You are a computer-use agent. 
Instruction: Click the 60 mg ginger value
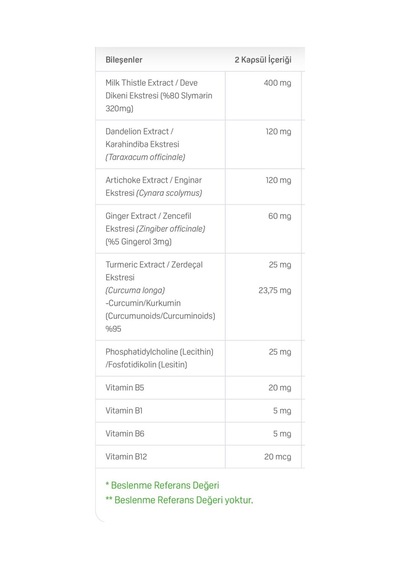pyautogui.click(x=280, y=216)
